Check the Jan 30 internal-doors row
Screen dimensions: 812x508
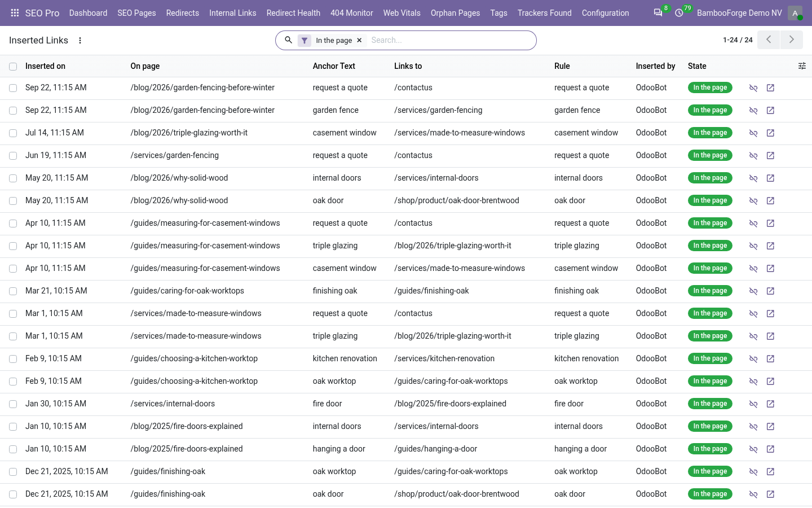[13, 404]
